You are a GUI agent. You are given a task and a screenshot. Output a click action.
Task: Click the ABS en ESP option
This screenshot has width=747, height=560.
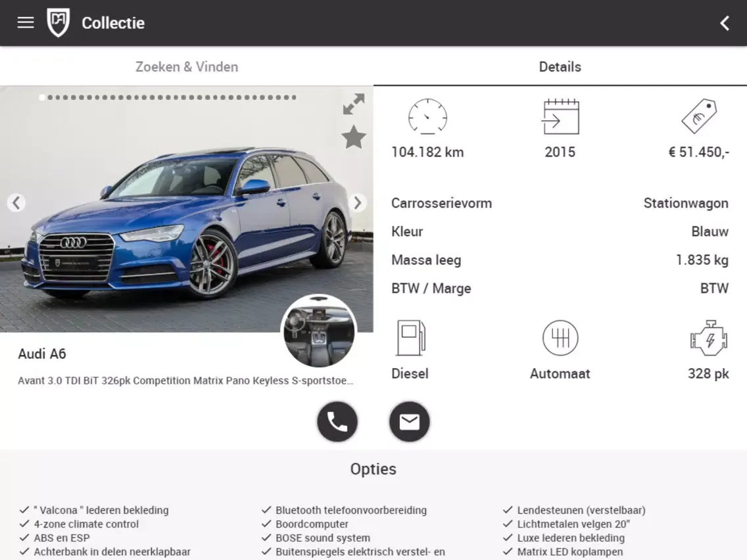coord(61,538)
